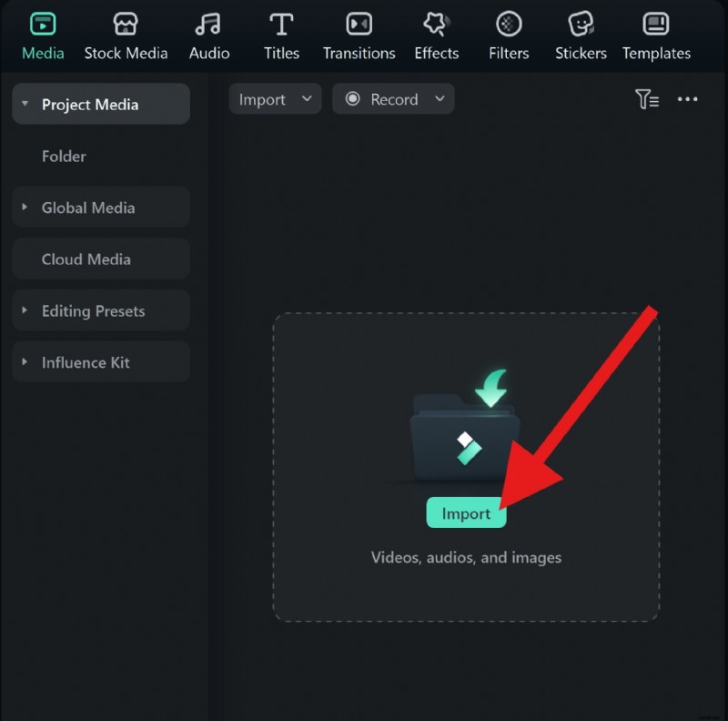
Task: Expand the Global Media section
Action: pos(25,207)
